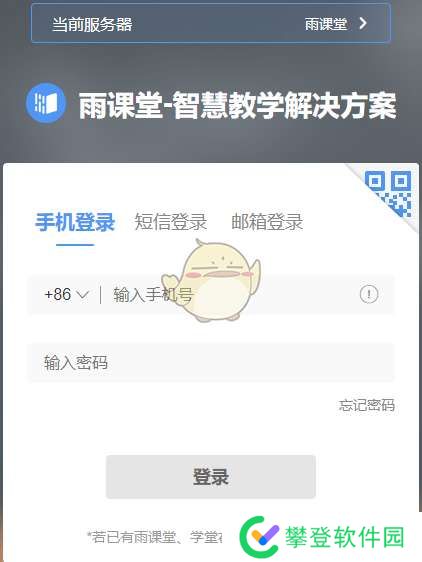Screen dimensions: 422x562
Task: Open the 当前服务器 server selector bar
Action: point(211,23)
